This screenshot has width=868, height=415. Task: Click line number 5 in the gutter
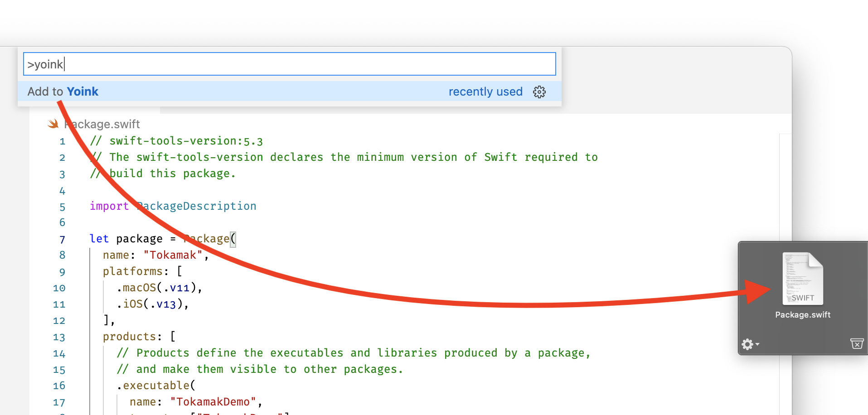click(x=63, y=207)
